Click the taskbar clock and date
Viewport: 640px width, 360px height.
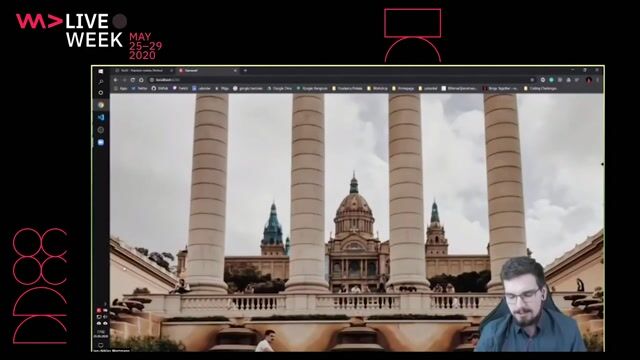click(x=101, y=334)
